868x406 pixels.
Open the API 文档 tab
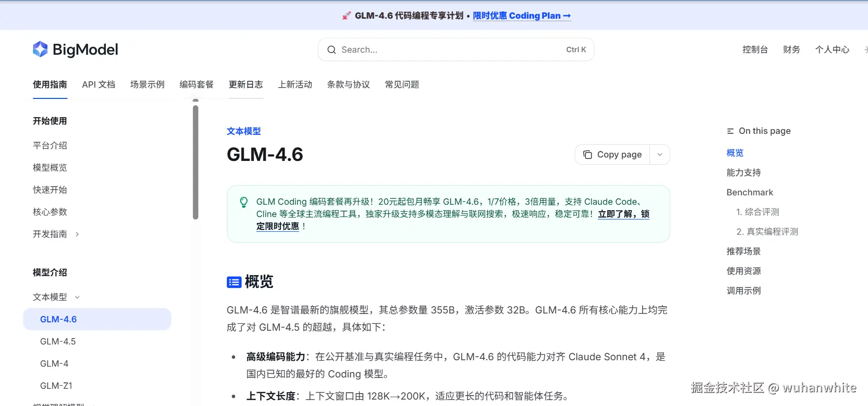click(99, 85)
